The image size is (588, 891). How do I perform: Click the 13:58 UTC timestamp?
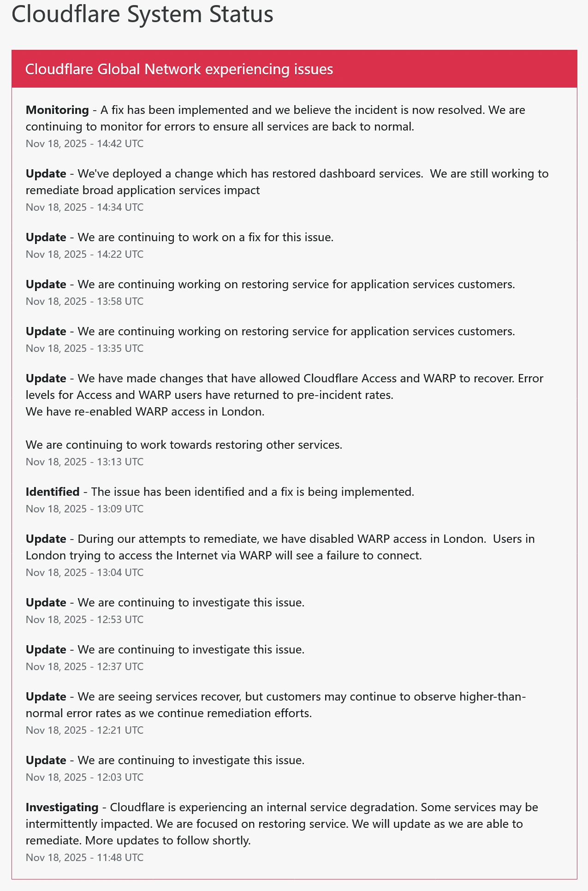point(84,301)
